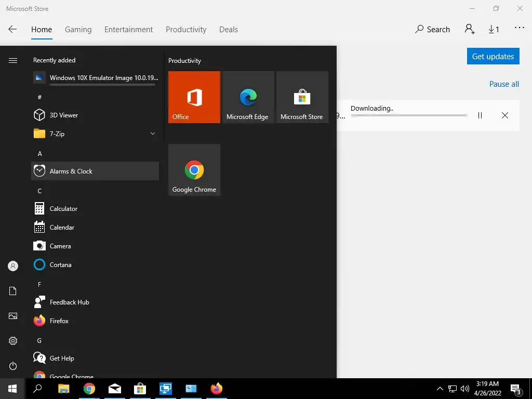Screen dimensions: 532x399
Task: Open Feedback Hub app
Action: (95, 302)
